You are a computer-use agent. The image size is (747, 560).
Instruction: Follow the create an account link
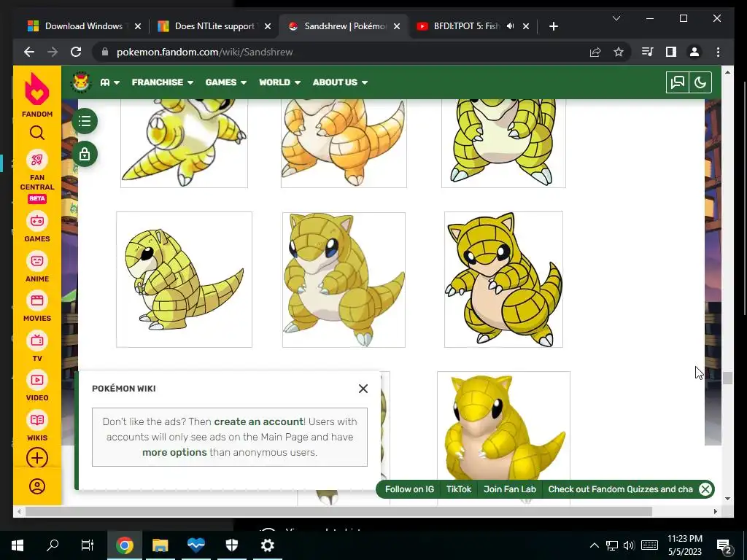259,421
